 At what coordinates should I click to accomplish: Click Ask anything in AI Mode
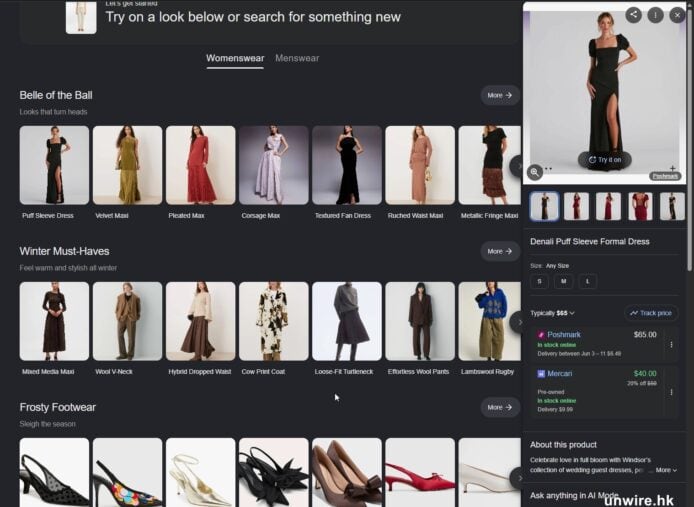(x=574, y=495)
